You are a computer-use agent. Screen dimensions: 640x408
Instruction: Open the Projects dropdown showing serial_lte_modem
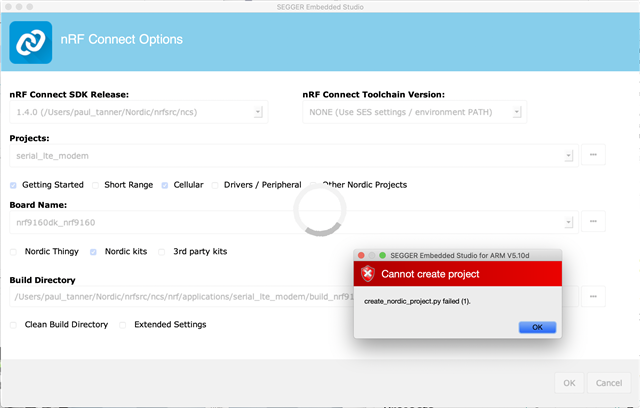point(294,155)
